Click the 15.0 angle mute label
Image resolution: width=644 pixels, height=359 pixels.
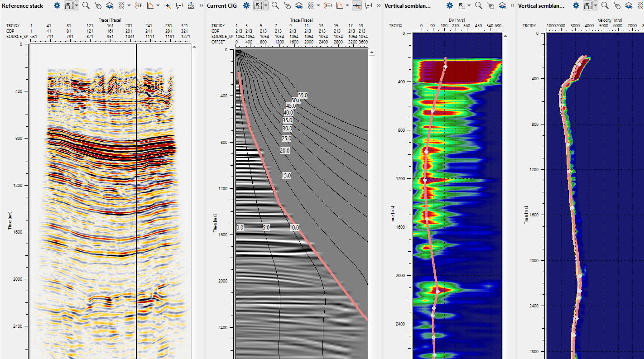click(286, 176)
